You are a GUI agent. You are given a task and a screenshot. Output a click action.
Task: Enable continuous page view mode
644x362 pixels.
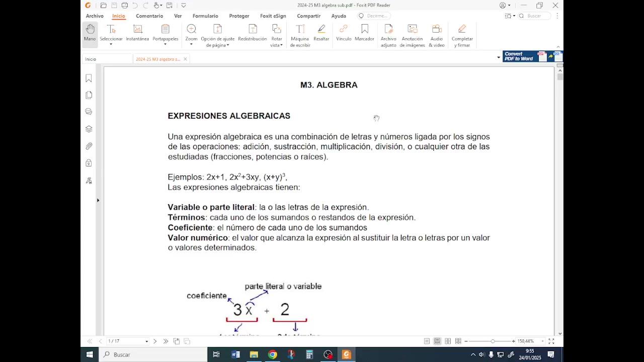(437, 341)
